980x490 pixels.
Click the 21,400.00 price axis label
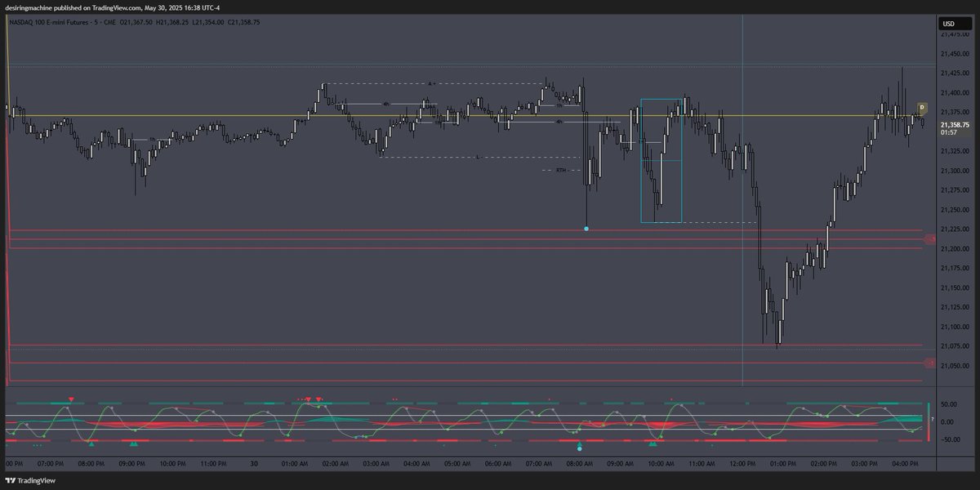pyautogui.click(x=956, y=93)
